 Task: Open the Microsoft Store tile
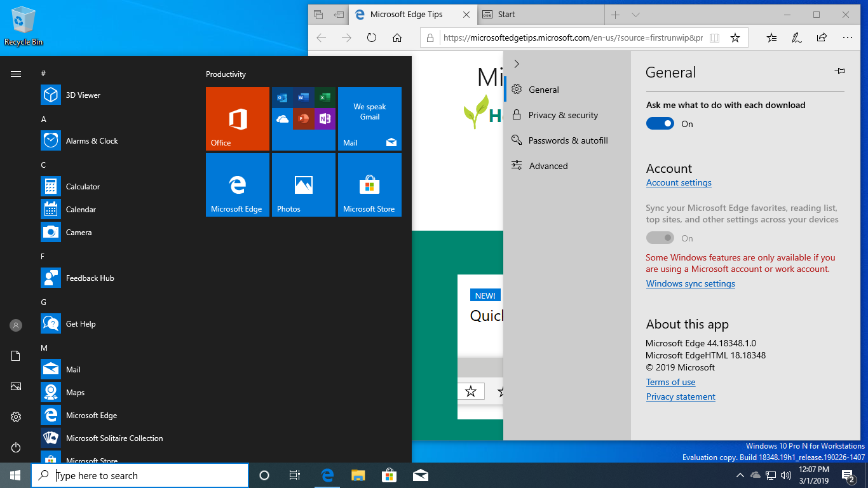[370, 185]
